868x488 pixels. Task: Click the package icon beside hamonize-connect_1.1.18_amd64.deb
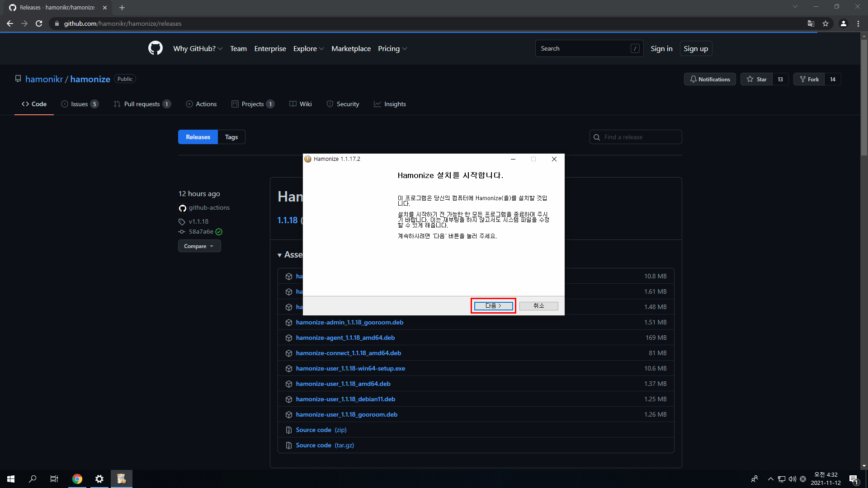pyautogui.click(x=289, y=353)
